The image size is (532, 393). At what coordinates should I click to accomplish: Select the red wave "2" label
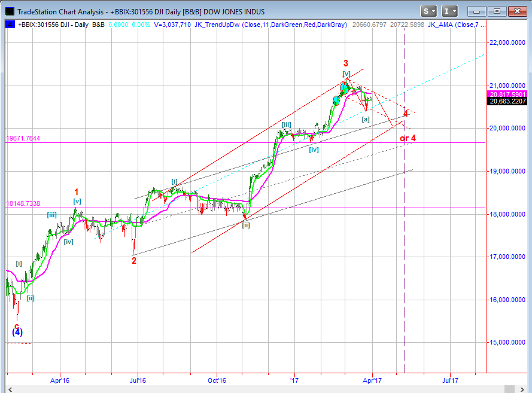click(134, 261)
